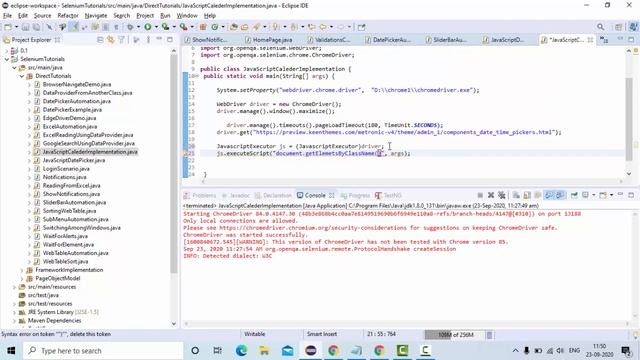Image resolution: width=640 pixels, height=360 pixels.
Task: Click the Open Type toolbar icon
Action: [233, 27]
